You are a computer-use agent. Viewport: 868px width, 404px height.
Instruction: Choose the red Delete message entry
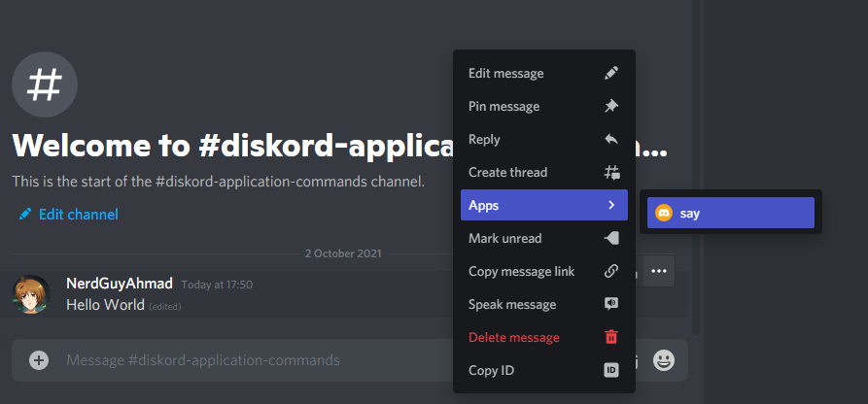[x=544, y=337]
